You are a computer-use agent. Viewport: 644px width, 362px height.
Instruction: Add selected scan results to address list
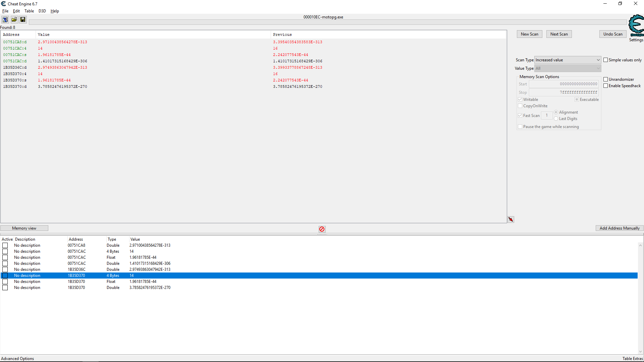pos(511,220)
